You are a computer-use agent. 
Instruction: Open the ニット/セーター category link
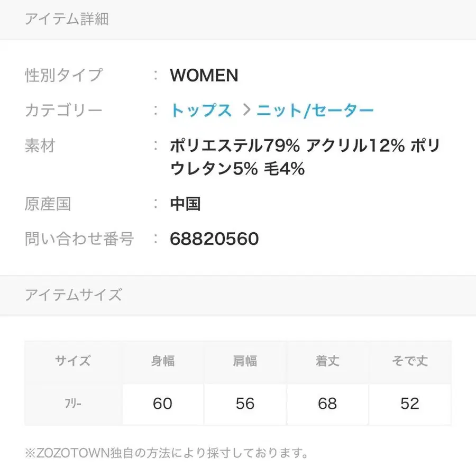pos(315,111)
